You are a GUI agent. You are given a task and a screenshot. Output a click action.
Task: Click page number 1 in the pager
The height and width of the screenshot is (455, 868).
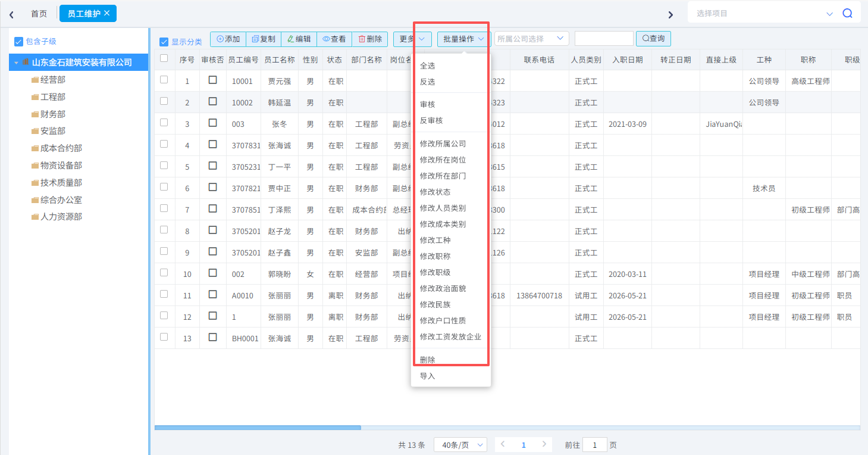point(524,445)
